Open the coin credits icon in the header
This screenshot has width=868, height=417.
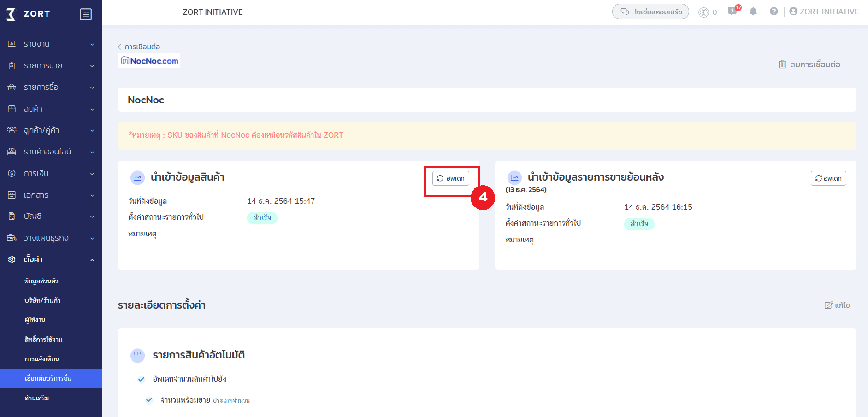coord(703,12)
